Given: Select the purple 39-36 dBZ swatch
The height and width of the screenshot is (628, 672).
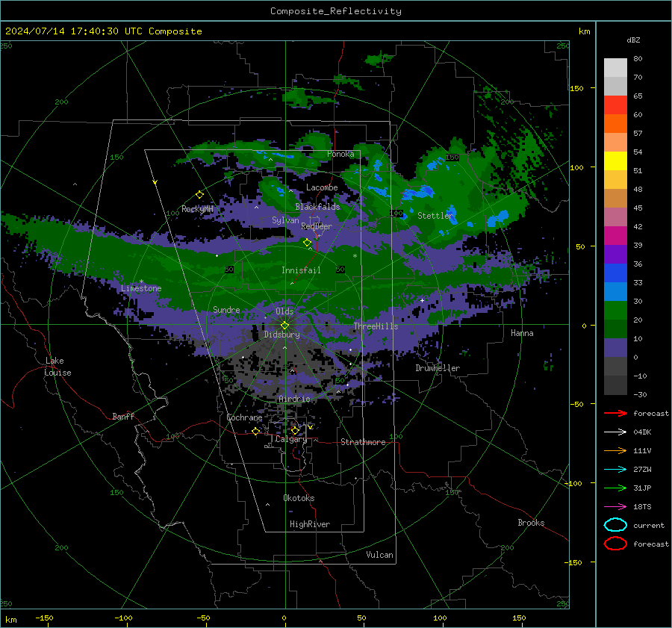Looking at the screenshot, I should pos(615,254).
